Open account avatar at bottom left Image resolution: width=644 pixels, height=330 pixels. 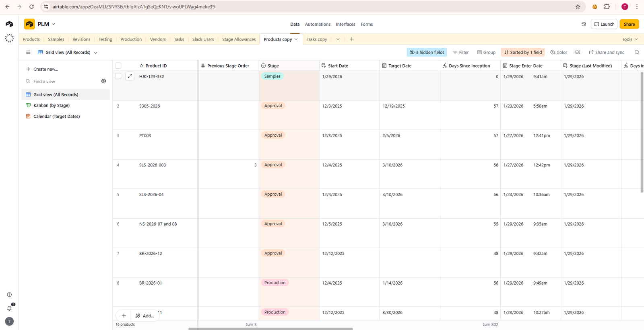click(9, 321)
